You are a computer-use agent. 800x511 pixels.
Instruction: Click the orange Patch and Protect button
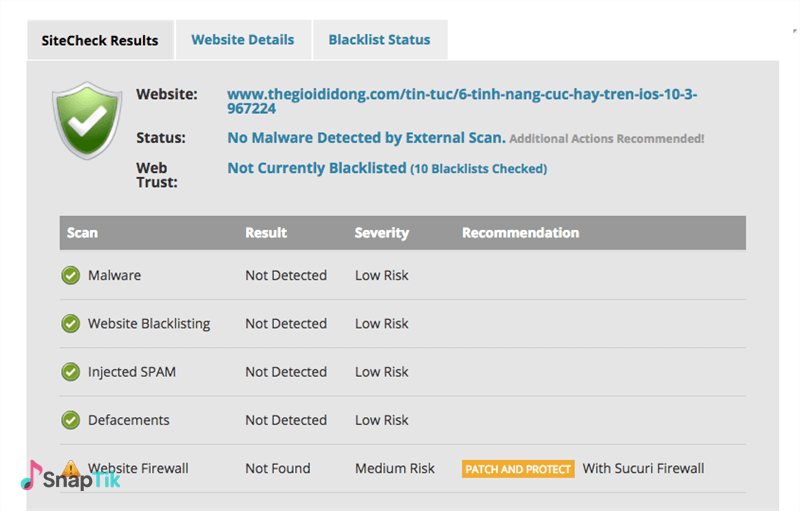[x=518, y=469]
